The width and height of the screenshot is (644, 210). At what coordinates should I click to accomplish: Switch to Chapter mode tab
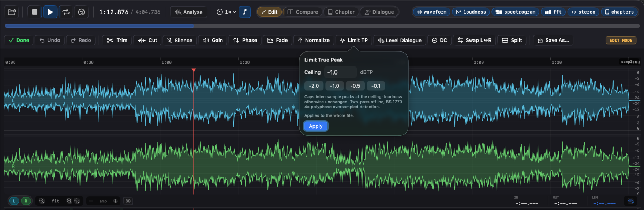pos(341,12)
